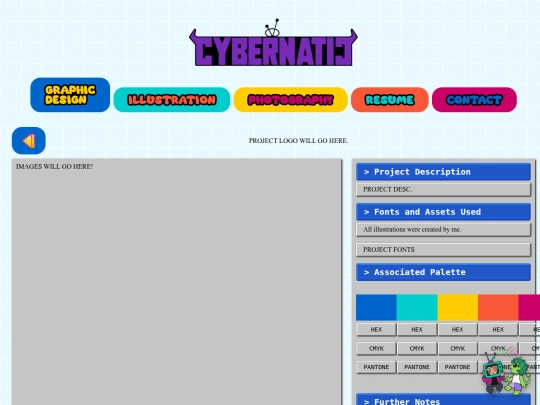Viewport: 540px width, 405px height.
Task: Click the HEX box under yellow swatch
Action: pyautogui.click(x=457, y=330)
